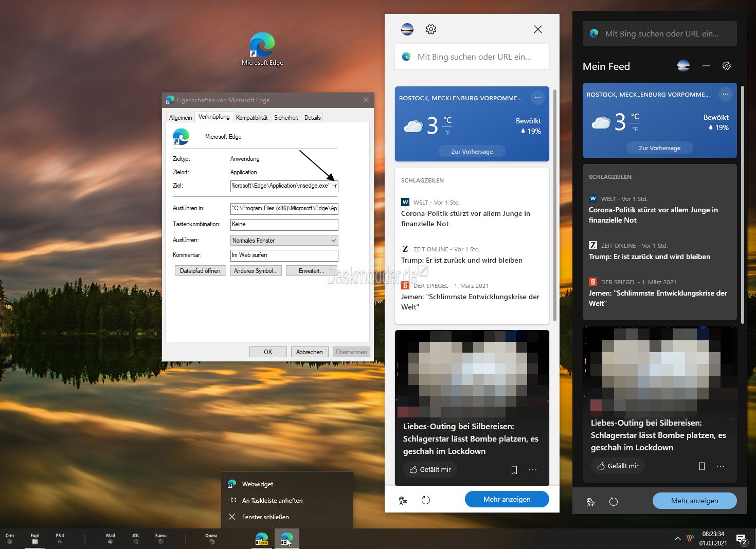756x549 pixels.
Task: Click the Kommentar field
Action: click(284, 255)
